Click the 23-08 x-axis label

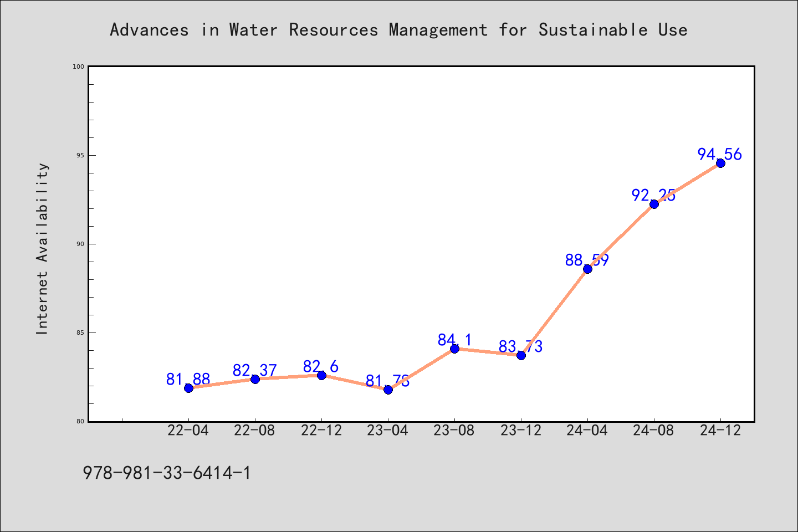454,431
